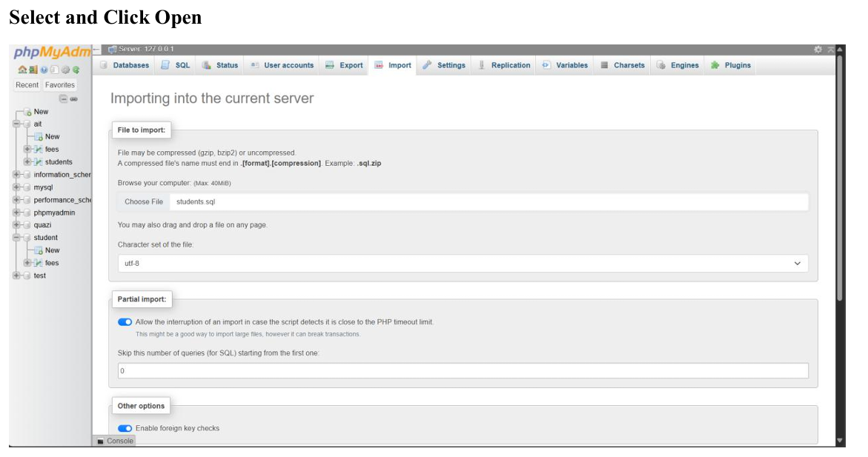Click the green reload navigation panel icon
This screenshot has width=868, height=457.
coord(76,70)
